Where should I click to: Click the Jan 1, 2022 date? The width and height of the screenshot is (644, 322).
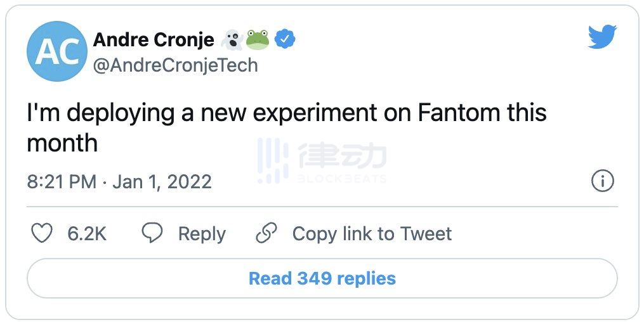[x=162, y=182]
